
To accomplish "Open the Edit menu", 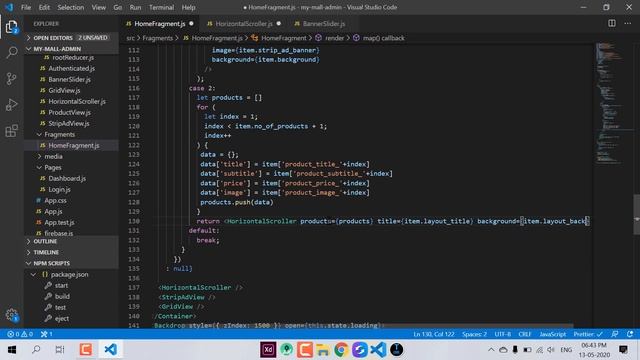I will coord(44,7).
